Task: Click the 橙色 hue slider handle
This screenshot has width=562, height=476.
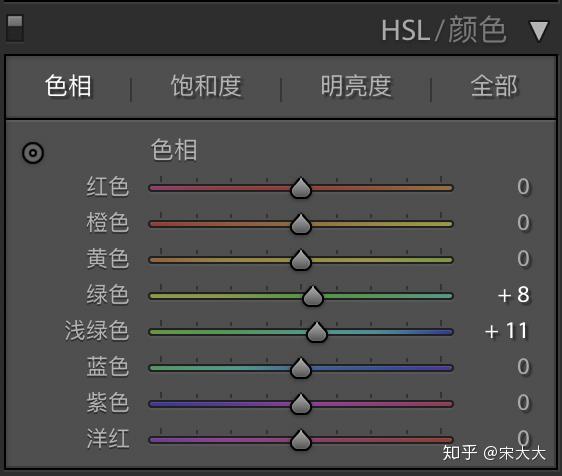Action: coord(301,224)
